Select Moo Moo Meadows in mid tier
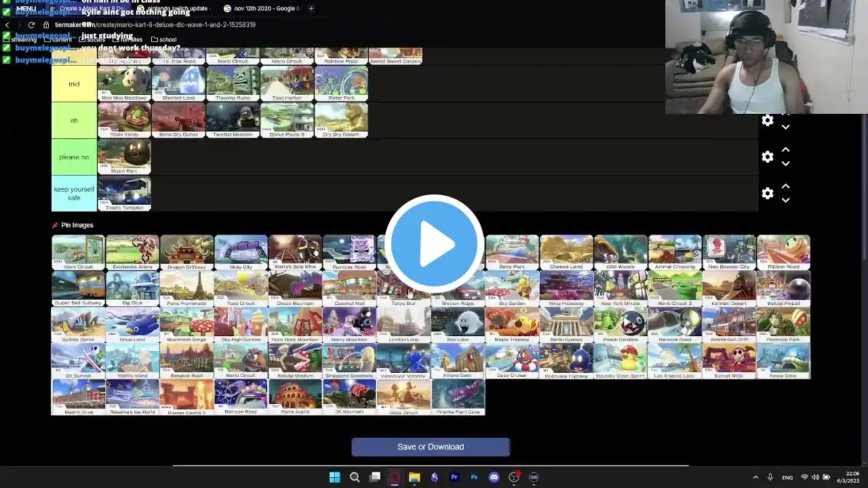 pos(124,83)
